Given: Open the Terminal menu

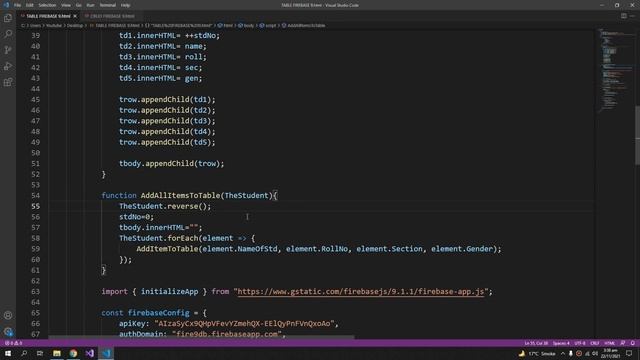Looking at the screenshot, I should point(108,5).
